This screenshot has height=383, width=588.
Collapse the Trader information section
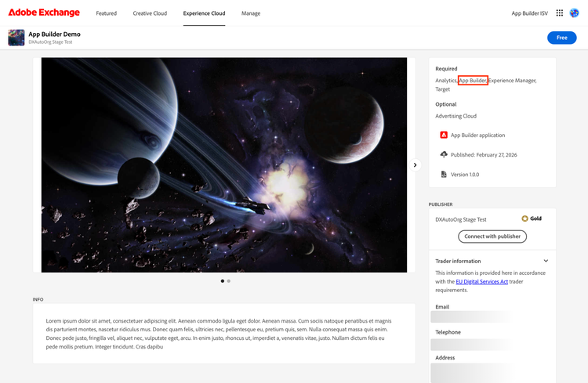click(546, 261)
